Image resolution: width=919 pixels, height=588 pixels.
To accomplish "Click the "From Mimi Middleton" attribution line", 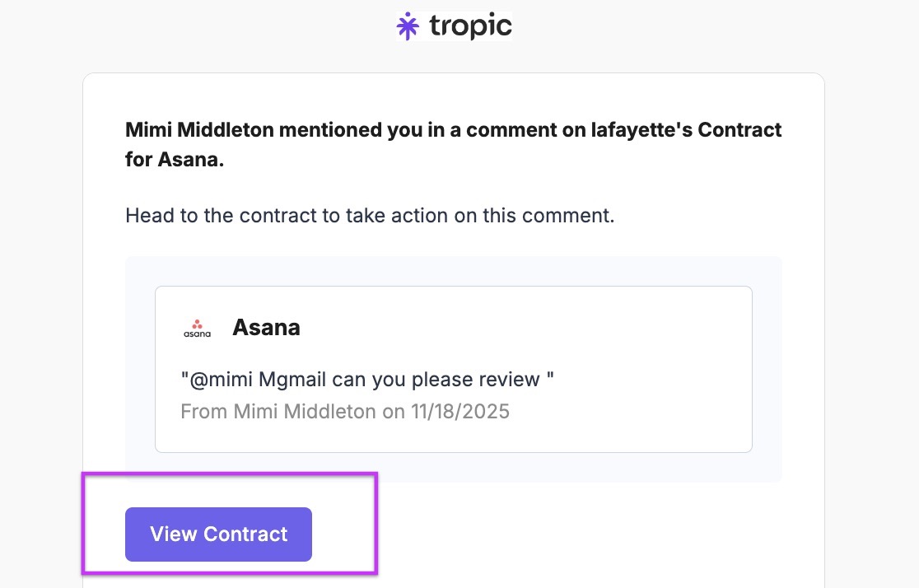I will (278, 411).
